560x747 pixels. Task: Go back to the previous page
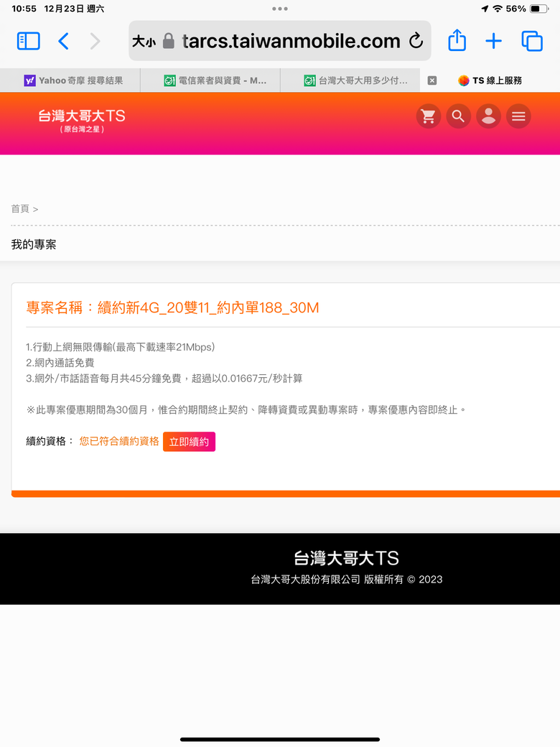(x=63, y=41)
